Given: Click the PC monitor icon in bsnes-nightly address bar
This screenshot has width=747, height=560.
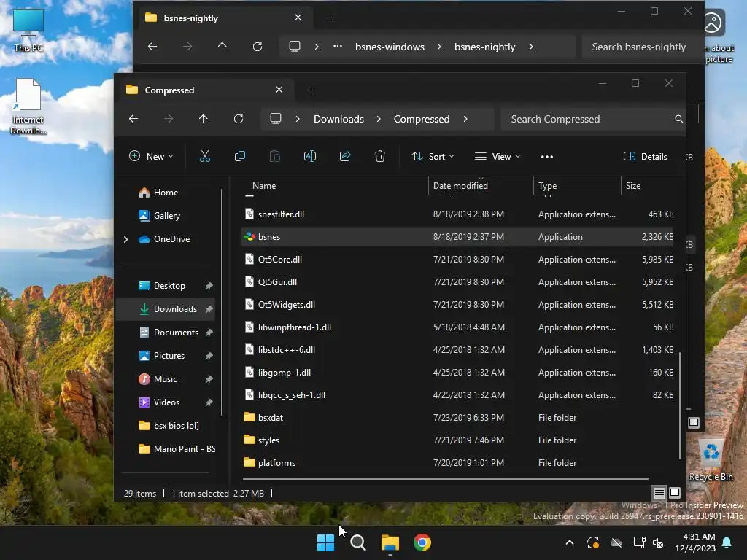Looking at the screenshot, I should point(295,46).
